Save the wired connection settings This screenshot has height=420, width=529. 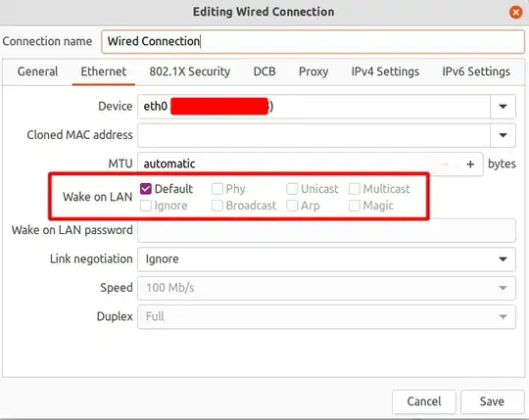point(492,401)
